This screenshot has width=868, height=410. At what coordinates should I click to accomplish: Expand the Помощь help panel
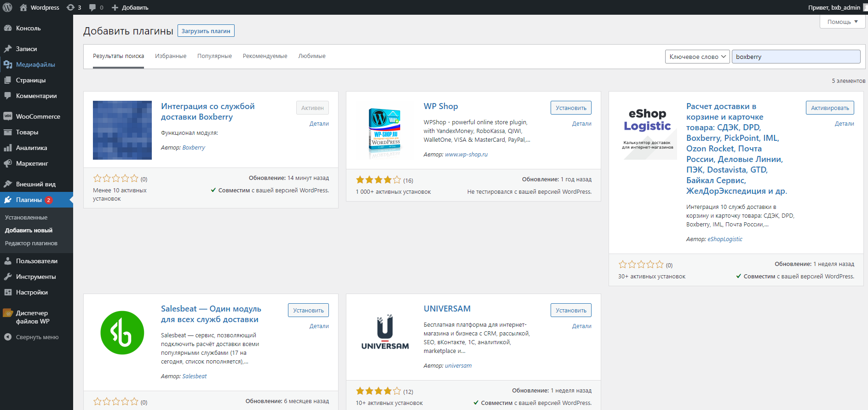point(843,22)
